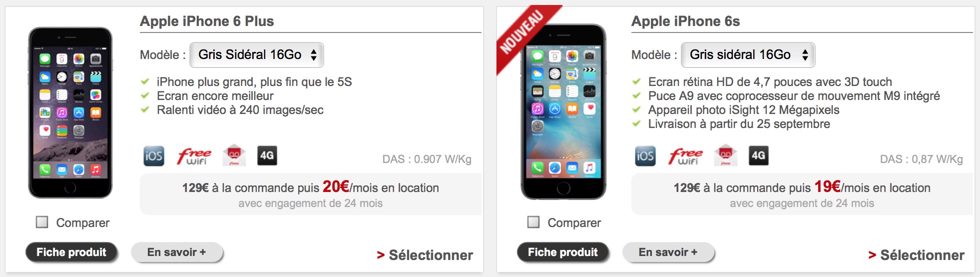The height and width of the screenshot is (277, 980).
Task: Open the Modèle dropdown for iPhone 6s
Action: [748, 55]
